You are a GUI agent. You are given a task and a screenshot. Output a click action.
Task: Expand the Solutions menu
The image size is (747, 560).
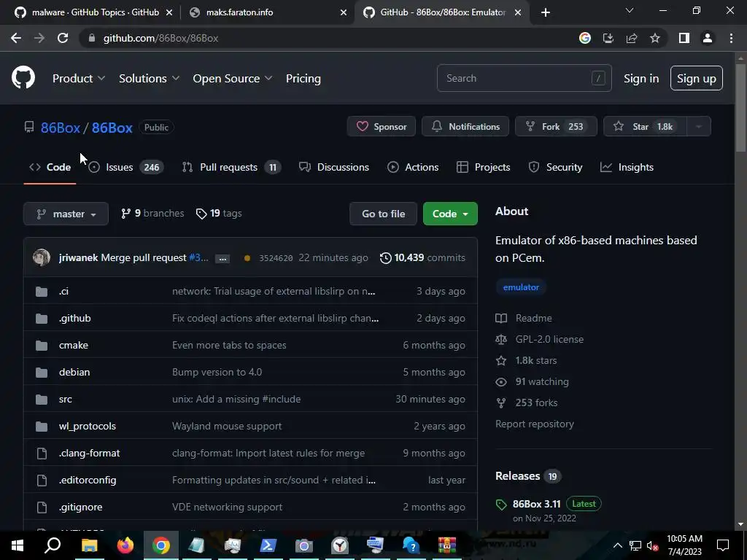(149, 79)
